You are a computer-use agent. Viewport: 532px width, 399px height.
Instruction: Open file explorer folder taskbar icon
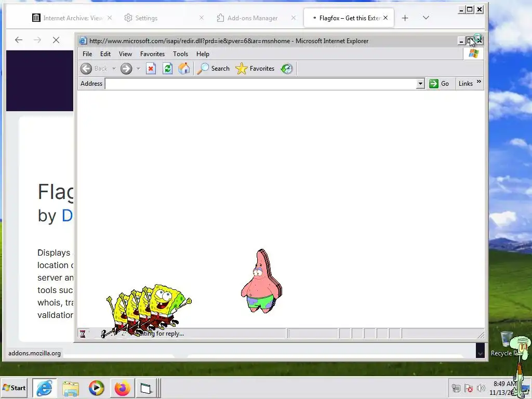pyautogui.click(x=71, y=388)
